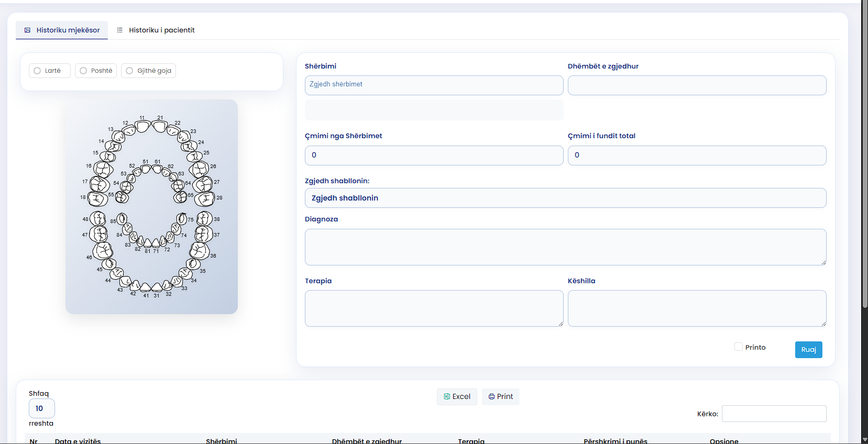Open the Zgjedh shërbimet service dropdown
The width and height of the screenshot is (868, 444).
click(434, 85)
